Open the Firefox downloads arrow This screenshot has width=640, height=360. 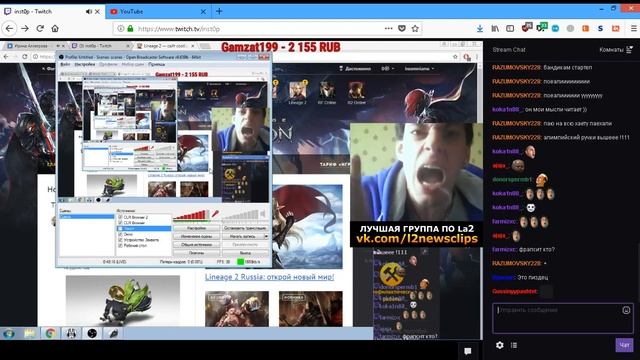pos(480,29)
